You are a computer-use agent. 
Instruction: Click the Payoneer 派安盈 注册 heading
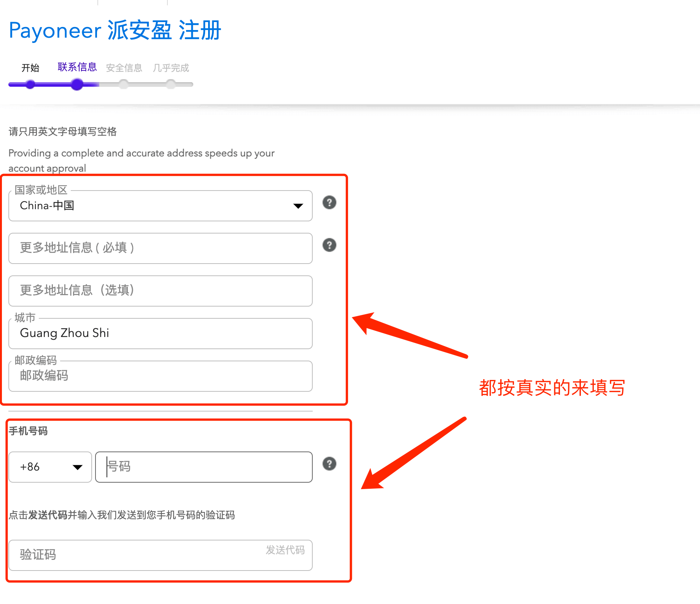(x=115, y=30)
